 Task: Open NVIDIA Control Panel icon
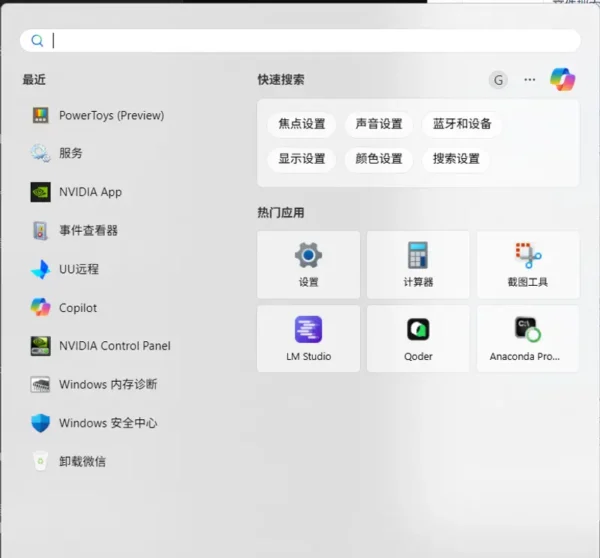click(x=41, y=346)
